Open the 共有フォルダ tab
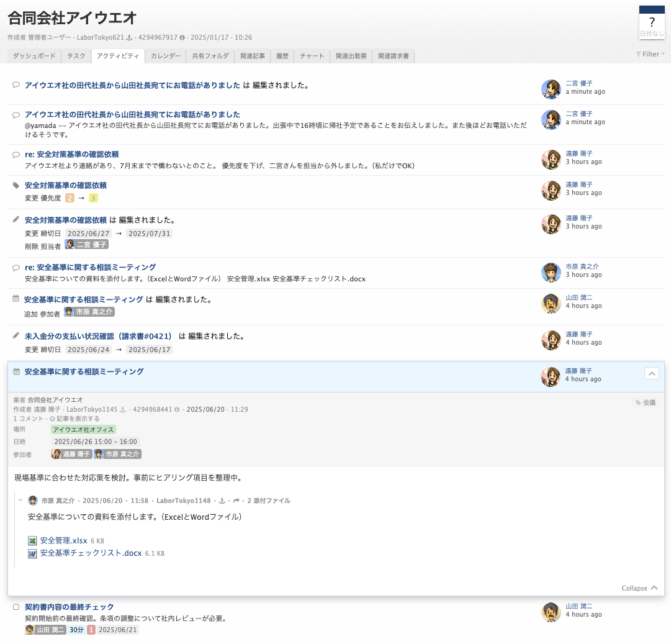Viewport: 671px width, 644px height. [210, 56]
